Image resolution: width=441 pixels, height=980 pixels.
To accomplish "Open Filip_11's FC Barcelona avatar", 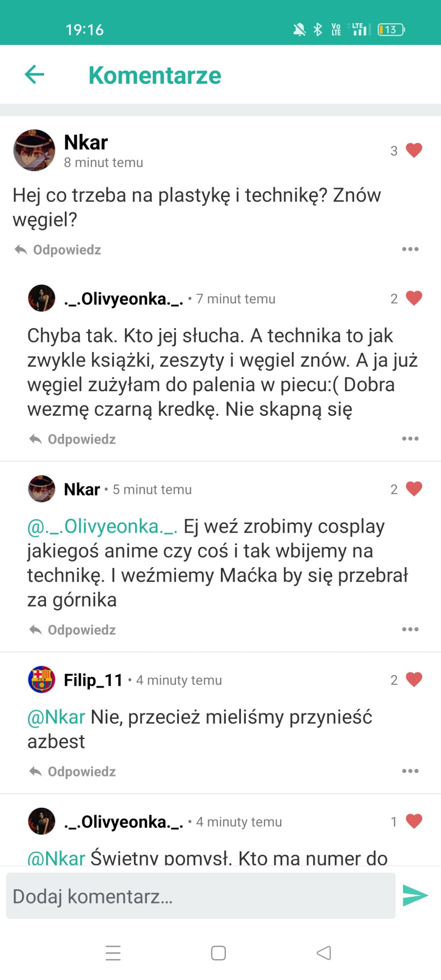I will pyautogui.click(x=42, y=680).
